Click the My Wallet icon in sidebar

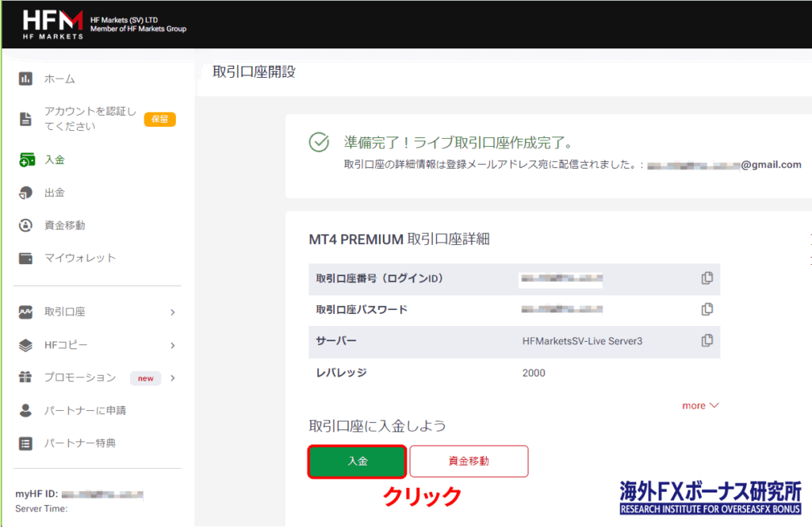click(x=26, y=258)
